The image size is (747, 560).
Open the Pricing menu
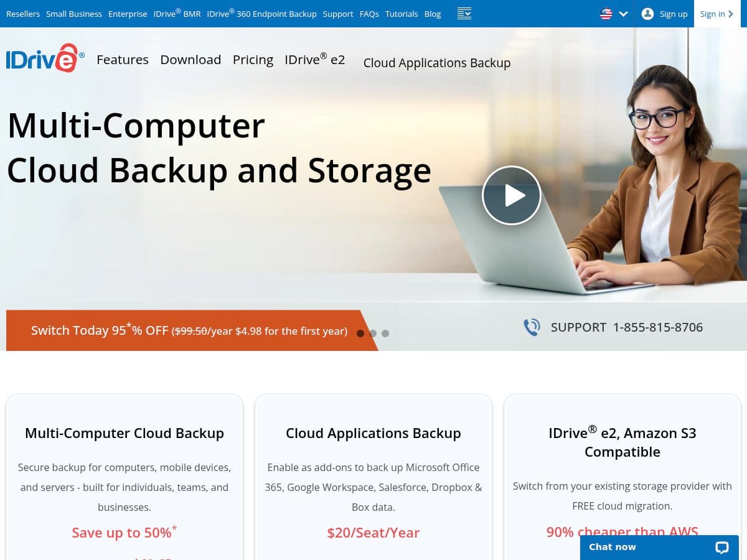(x=253, y=60)
